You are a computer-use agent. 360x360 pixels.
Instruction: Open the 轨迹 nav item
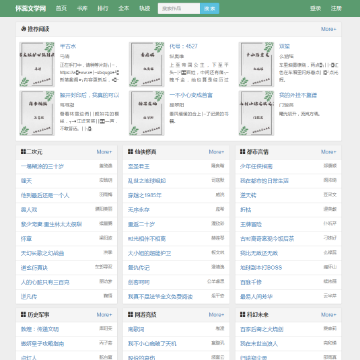pyautogui.click(x=145, y=8)
